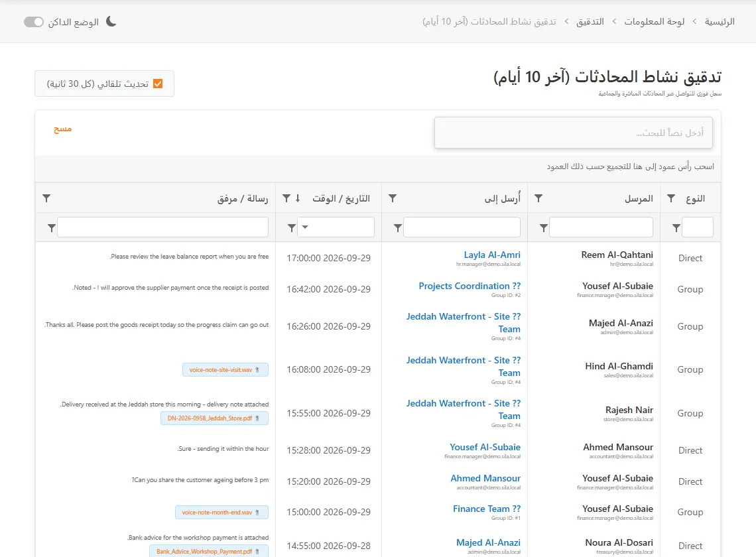Image resolution: width=756 pixels, height=557 pixels.
Task: Click the moon icon in header
Action: pos(111,22)
